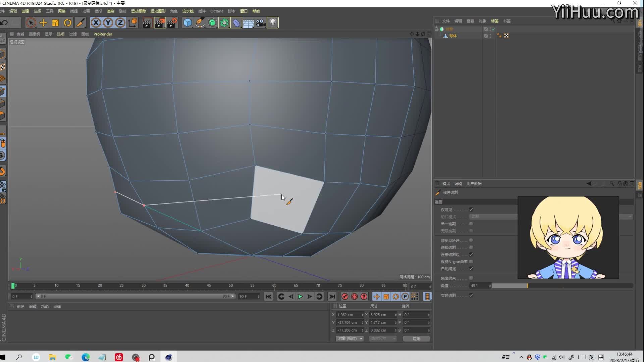Add a Cube primitive object
Viewport: 644px width, 362px height.
pyautogui.click(x=187, y=23)
